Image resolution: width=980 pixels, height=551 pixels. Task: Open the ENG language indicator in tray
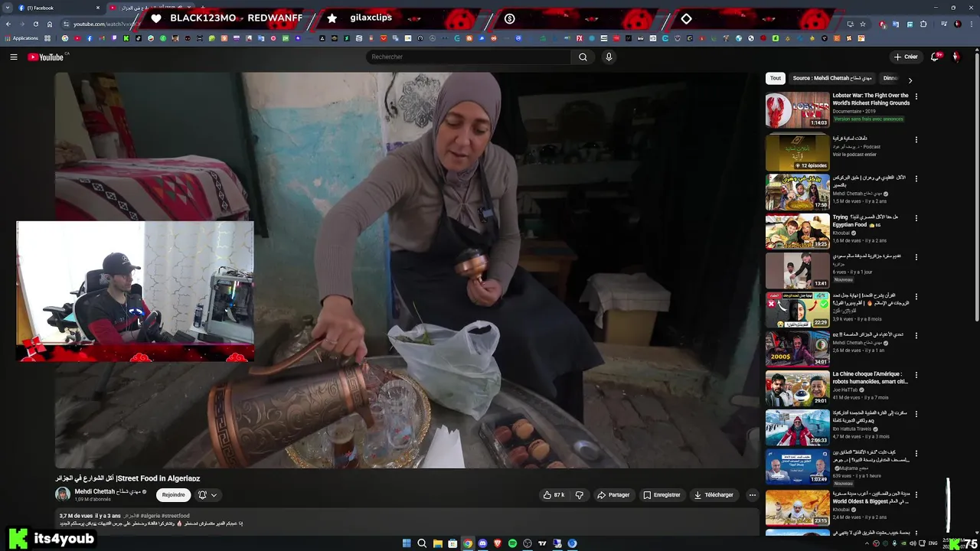[933, 543]
